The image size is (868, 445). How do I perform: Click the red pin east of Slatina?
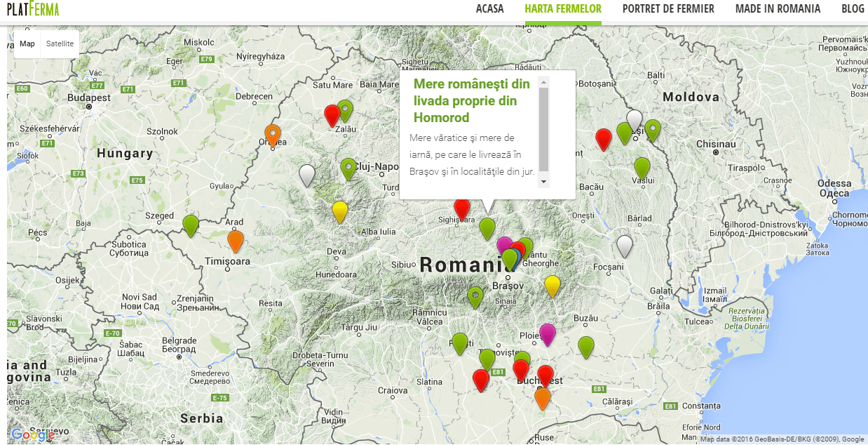pos(481,380)
